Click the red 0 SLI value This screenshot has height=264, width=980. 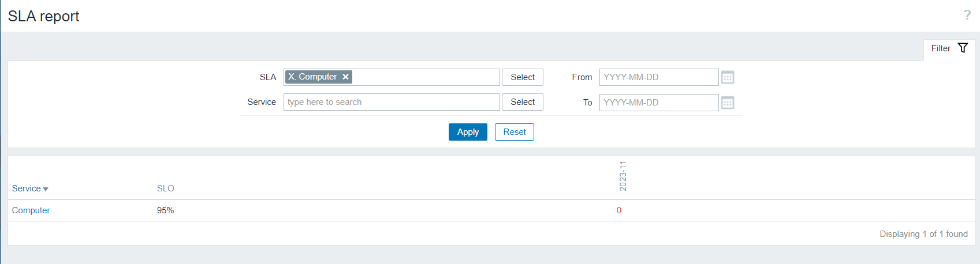coord(619,210)
